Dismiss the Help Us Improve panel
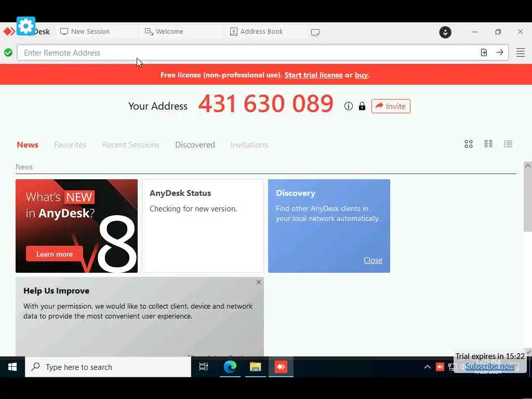Image resolution: width=532 pixels, height=399 pixels. coord(259,282)
